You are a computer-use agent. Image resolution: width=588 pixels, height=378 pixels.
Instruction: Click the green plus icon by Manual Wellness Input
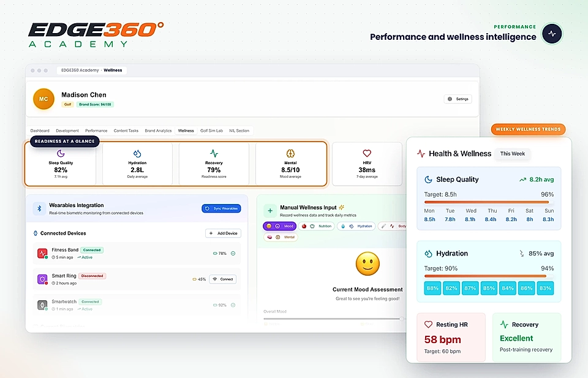pos(270,211)
